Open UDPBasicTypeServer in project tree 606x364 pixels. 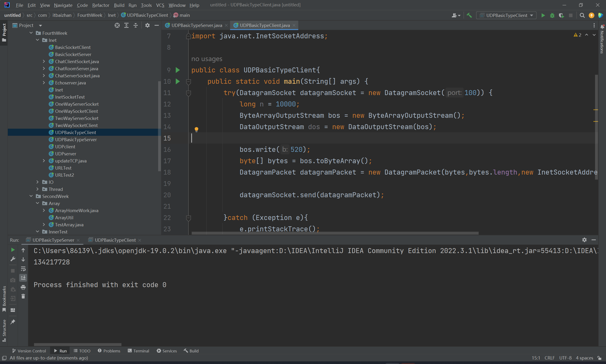point(76,140)
